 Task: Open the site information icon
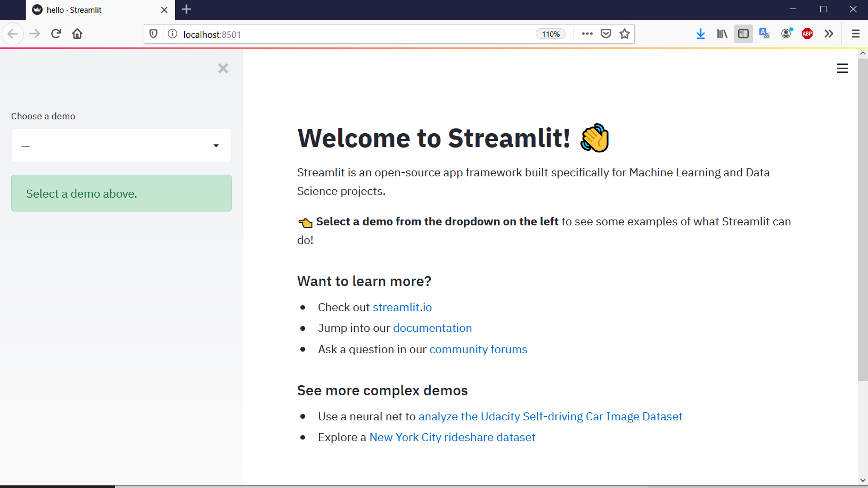172,34
